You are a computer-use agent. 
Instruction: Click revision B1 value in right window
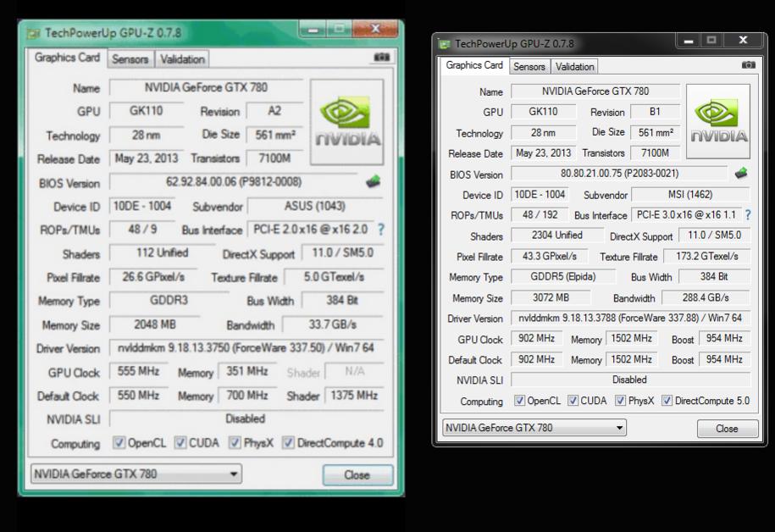655,112
